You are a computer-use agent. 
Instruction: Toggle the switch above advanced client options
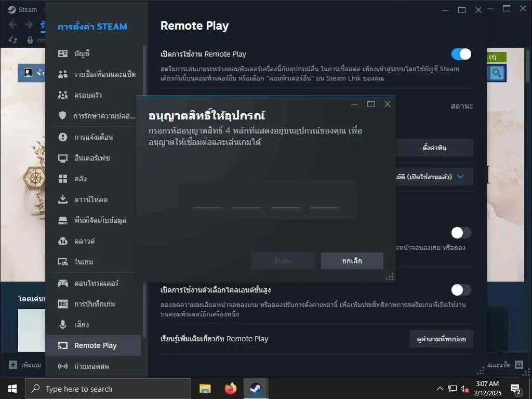[461, 233]
